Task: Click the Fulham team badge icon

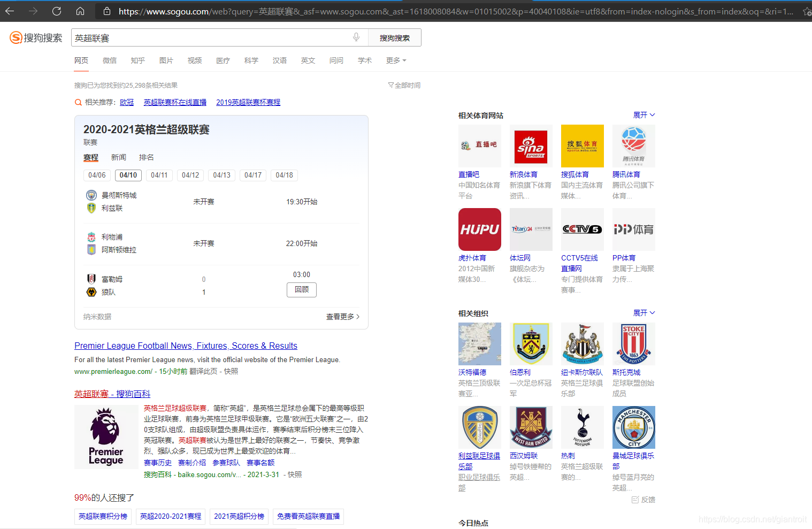Action: pyautogui.click(x=91, y=279)
